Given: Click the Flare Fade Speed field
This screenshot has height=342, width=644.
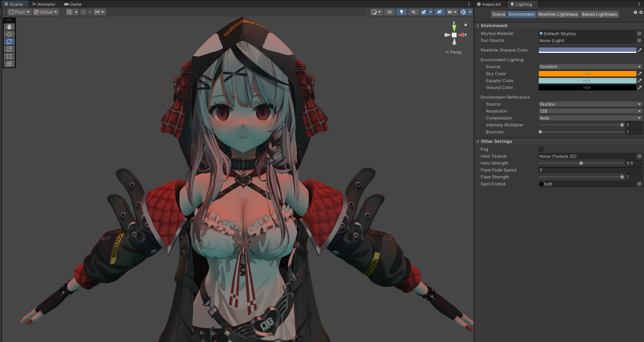Looking at the screenshot, I should tap(590, 170).
